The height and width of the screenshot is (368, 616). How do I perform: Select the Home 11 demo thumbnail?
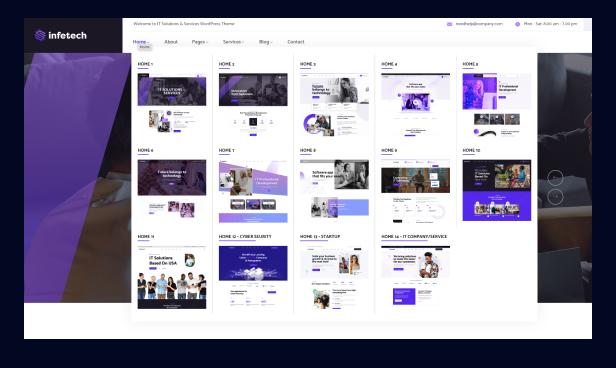(172, 277)
